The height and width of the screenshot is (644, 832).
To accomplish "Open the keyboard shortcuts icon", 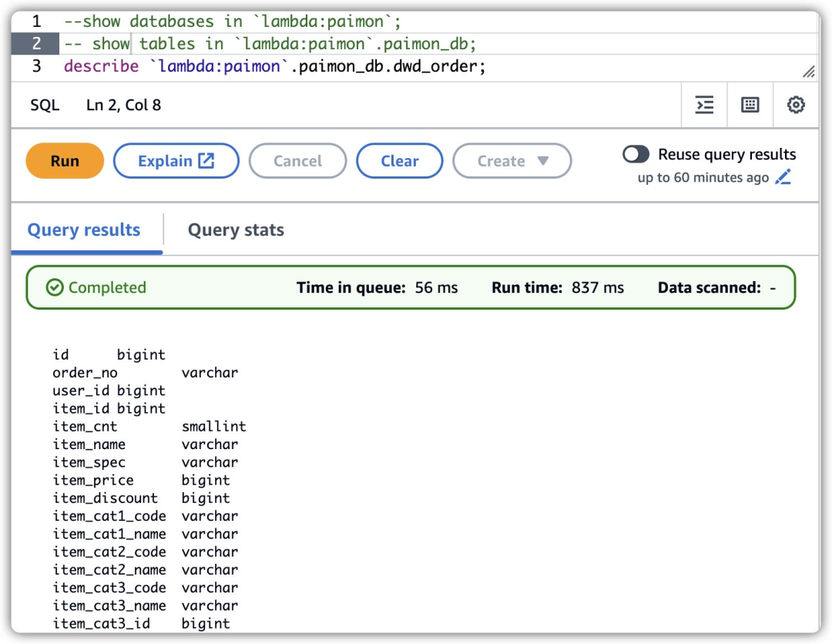I will tap(750, 105).
